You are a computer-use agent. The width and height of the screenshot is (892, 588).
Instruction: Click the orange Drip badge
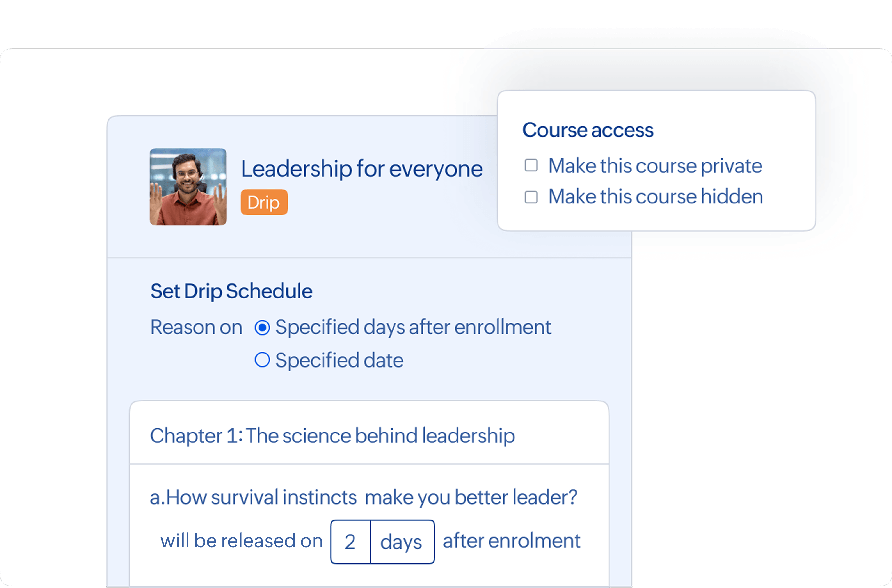click(x=264, y=203)
